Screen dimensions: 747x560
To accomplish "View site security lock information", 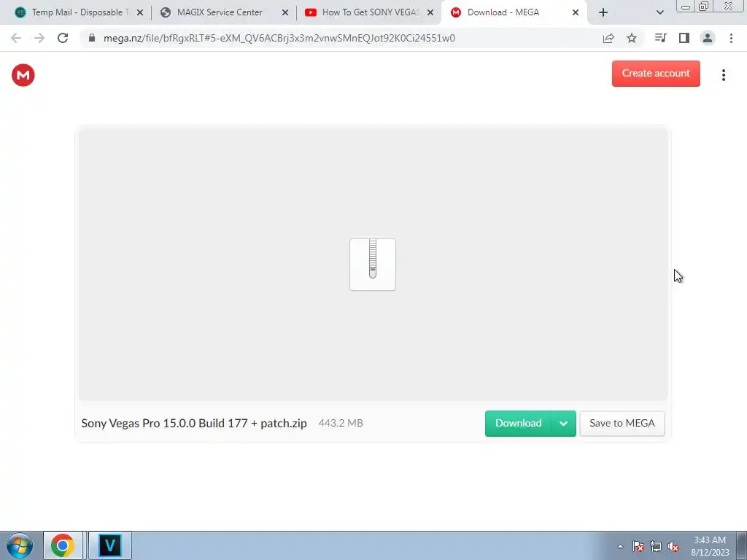I will pyautogui.click(x=92, y=38).
